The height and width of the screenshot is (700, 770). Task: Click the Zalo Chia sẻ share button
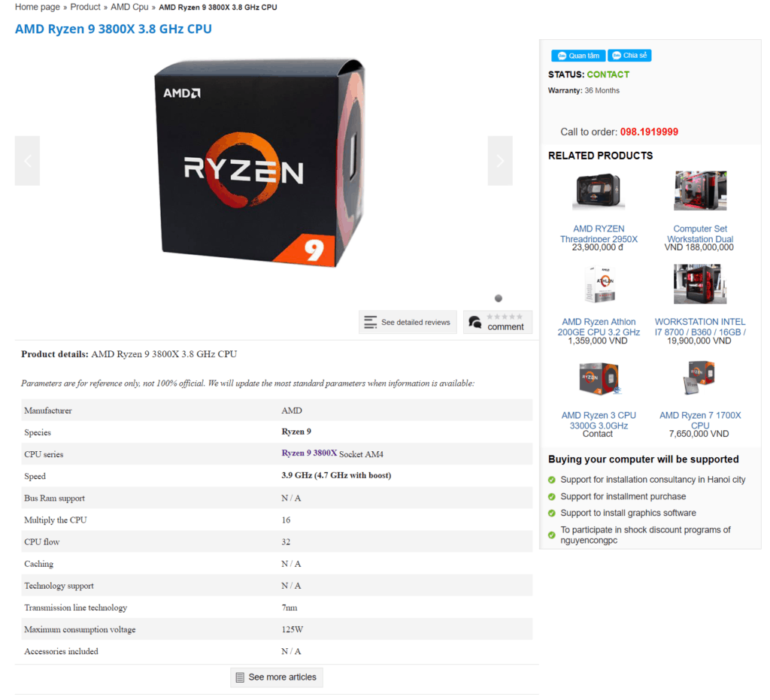tap(629, 56)
